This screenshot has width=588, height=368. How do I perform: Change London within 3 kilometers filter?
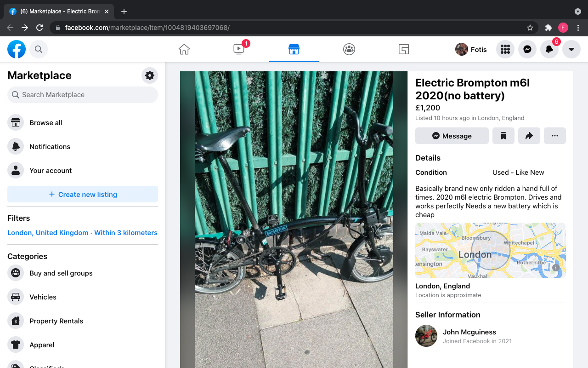pyautogui.click(x=82, y=233)
